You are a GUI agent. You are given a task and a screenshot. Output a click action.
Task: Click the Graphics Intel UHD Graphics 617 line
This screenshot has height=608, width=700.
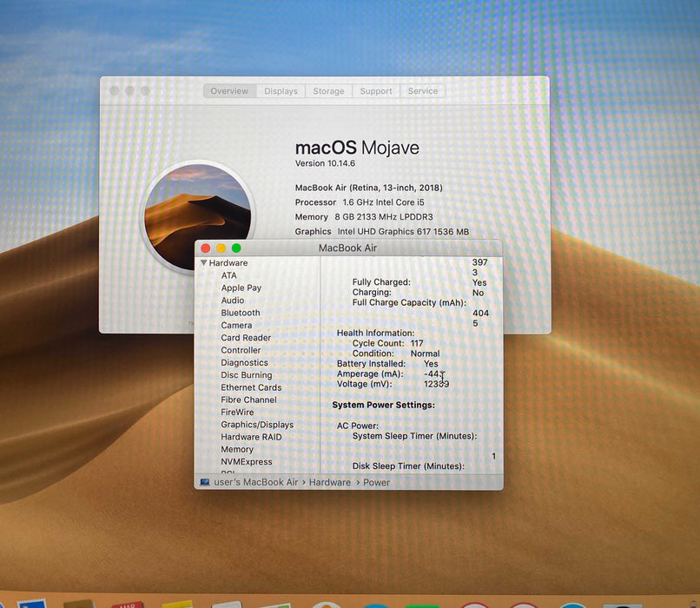pyautogui.click(x=381, y=232)
